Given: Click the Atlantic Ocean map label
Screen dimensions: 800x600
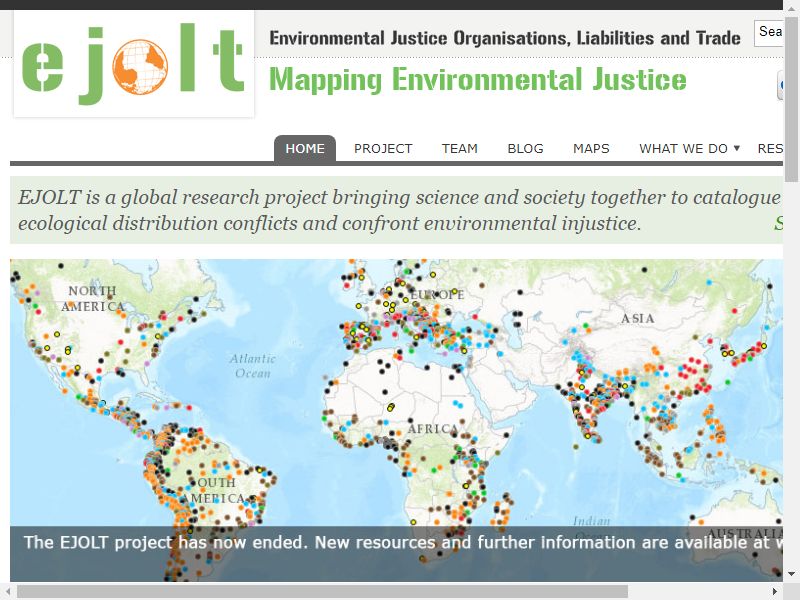Looking at the screenshot, I should (253, 366).
